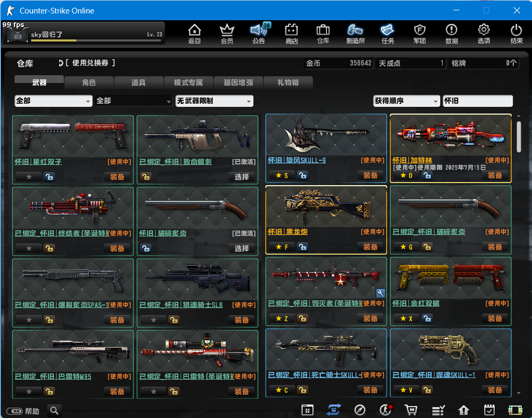Open the 公告 announcements speaker icon
This screenshot has height=418, width=532.
coord(259,34)
